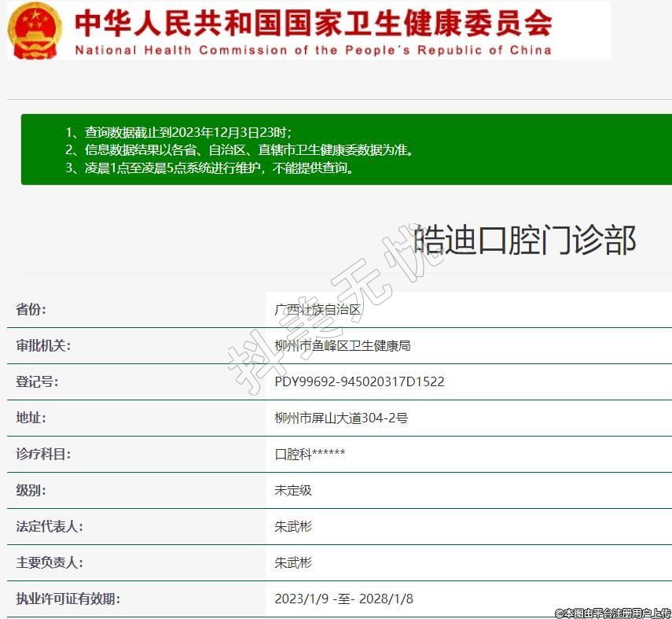Click the 省份 row label
Screen dimensions: 672x619
[31, 309]
